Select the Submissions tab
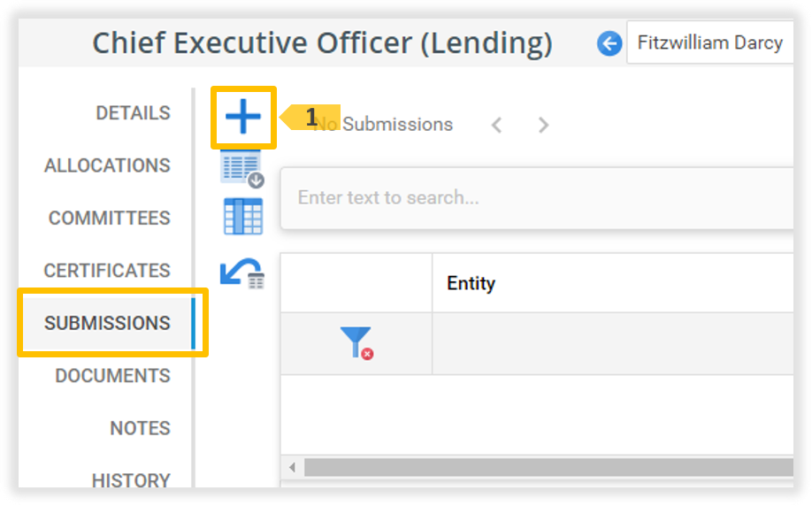The width and height of the screenshot is (812, 506). click(x=107, y=323)
